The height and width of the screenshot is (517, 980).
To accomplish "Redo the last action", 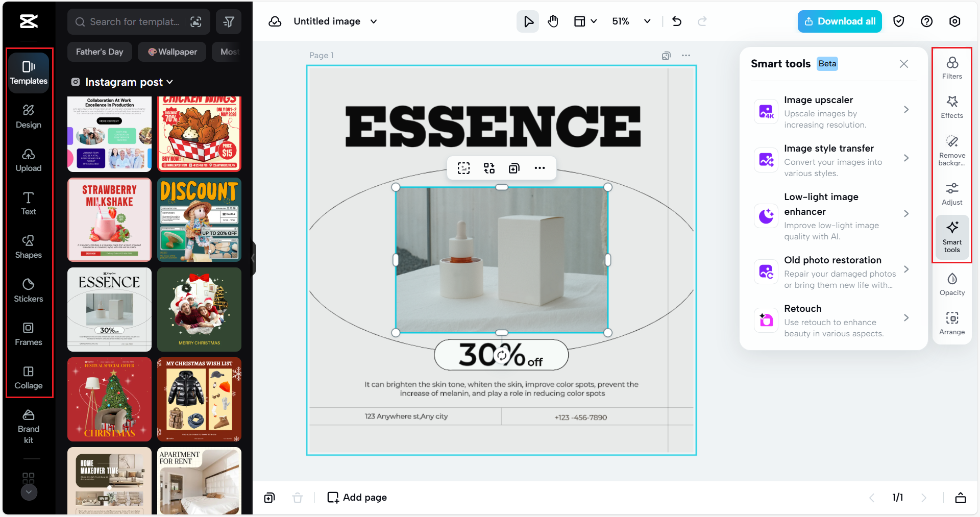I will (702, 21).
